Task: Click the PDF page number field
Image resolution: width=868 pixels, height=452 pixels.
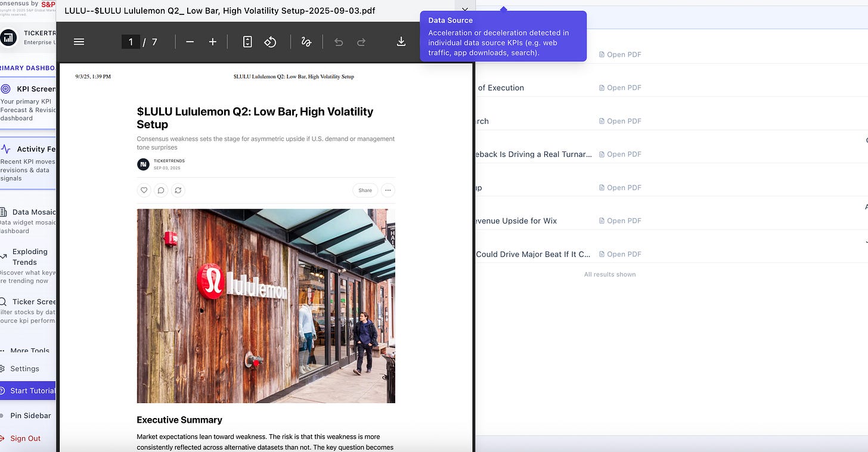Action: [131, 42]
